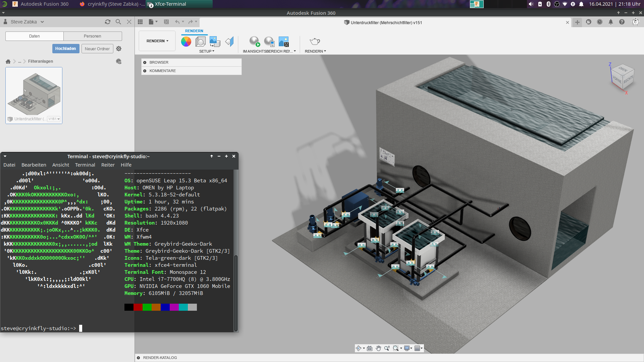This screenshot has width=644, height=362.
Task: Open the SETUP dropdown menu
Action: [x=207, y=51]
